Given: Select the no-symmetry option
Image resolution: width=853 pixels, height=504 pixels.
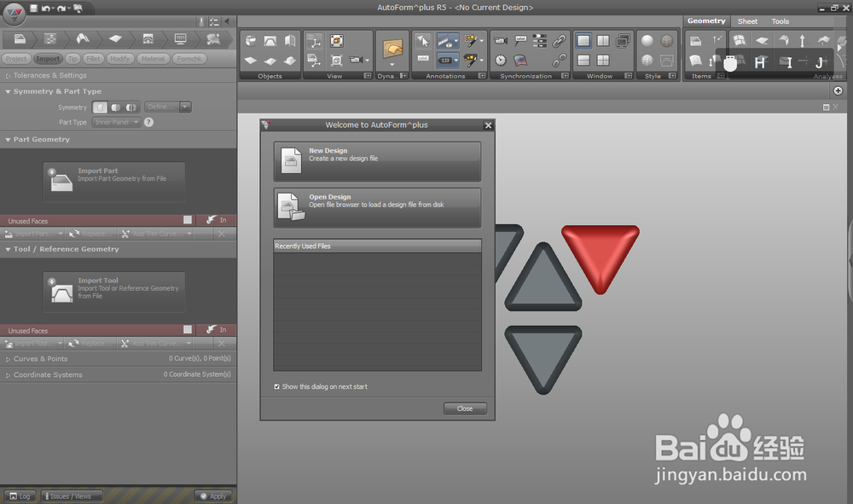Looking at the screenshot, I should 100,107.
